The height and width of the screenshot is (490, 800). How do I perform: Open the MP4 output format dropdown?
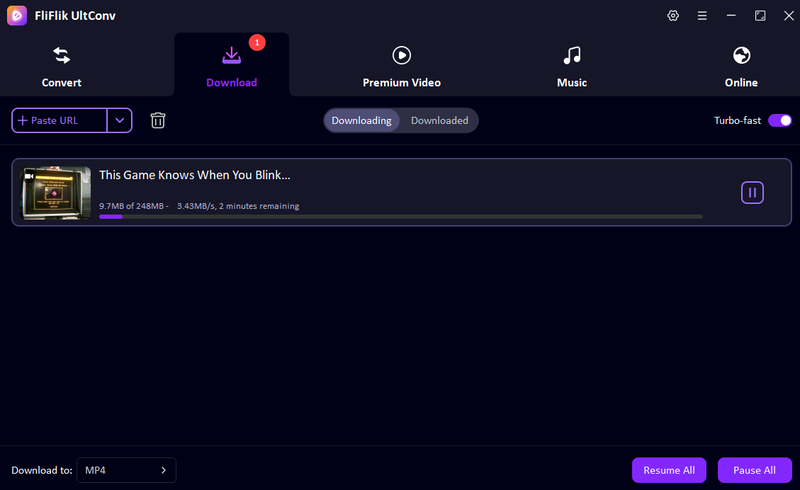pos(126,470)
